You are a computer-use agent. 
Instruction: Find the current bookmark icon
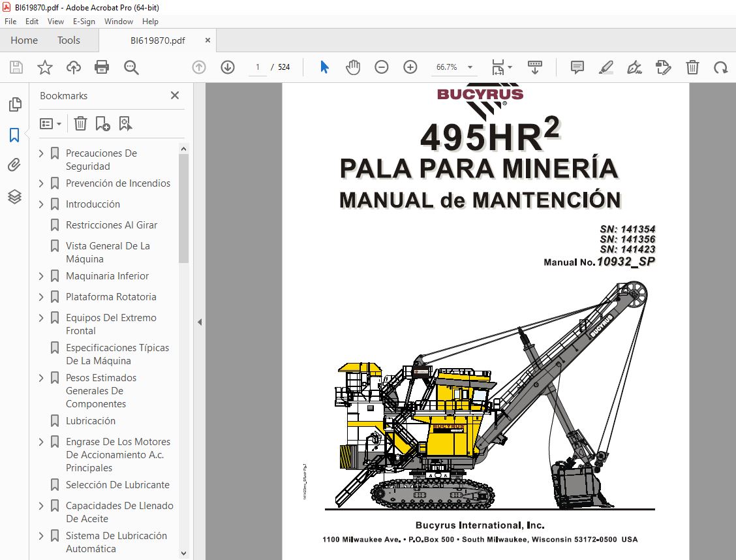pos(125,124)
